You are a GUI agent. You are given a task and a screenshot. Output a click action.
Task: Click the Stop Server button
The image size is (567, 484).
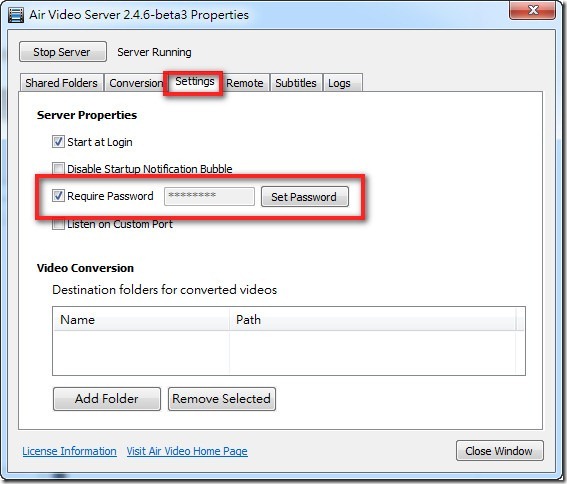(x=63, y=52)
